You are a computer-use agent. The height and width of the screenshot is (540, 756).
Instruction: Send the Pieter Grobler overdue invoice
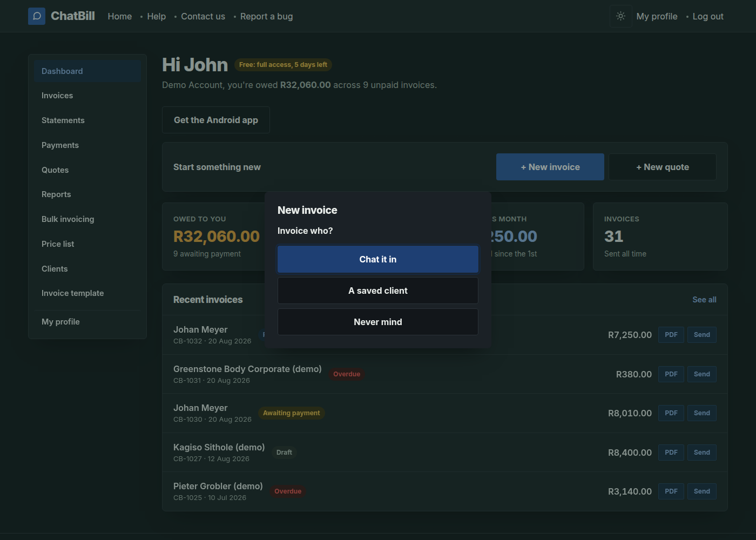(702, 491)
